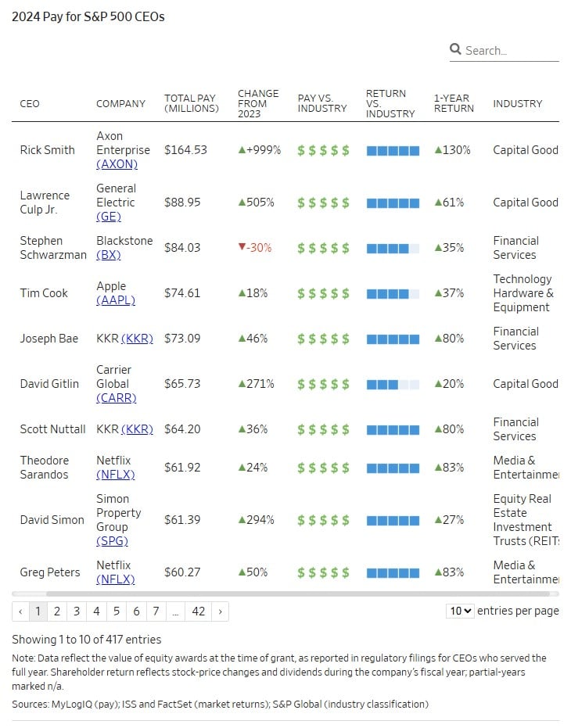Image resolution: width=571 pixels, height=728 pixels.
Task: Click the up arrow beside 130% return
Action: (438, 150)
